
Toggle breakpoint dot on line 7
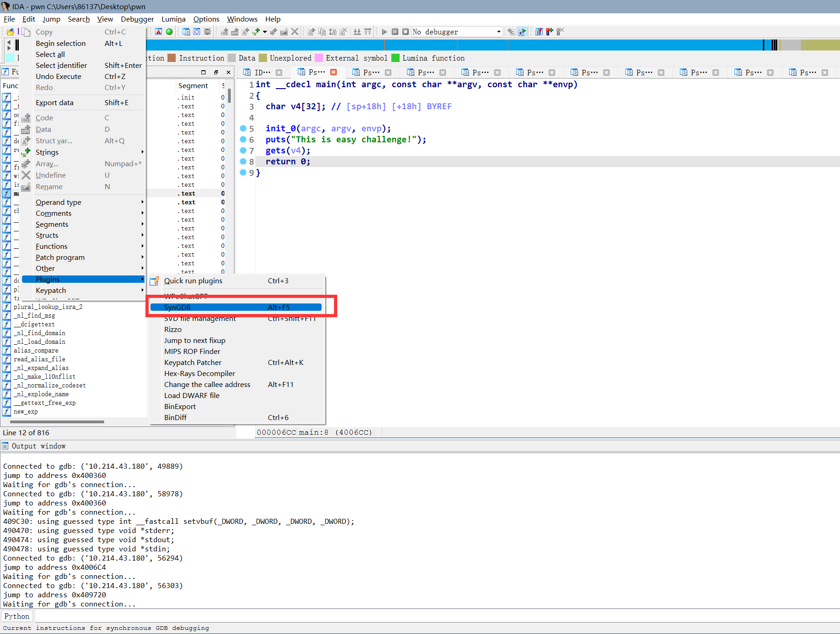click(243, 151)
